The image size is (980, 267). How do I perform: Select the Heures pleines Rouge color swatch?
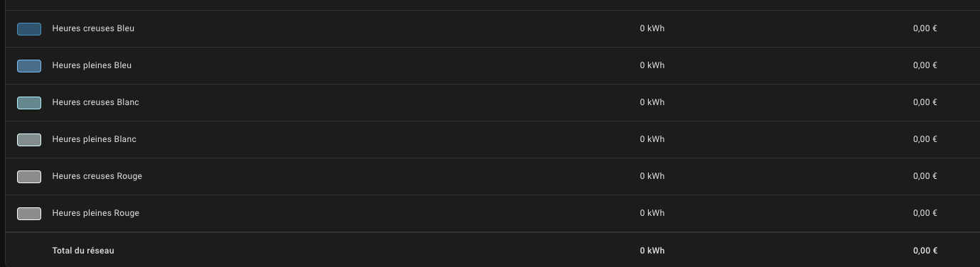coord(29,214)
